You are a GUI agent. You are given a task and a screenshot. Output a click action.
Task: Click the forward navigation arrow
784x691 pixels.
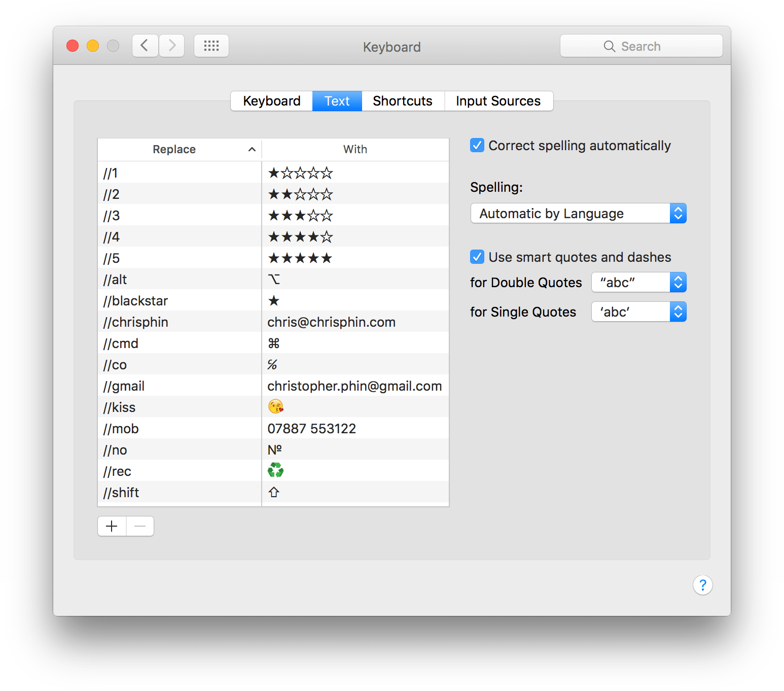click(x=171, y=46)
